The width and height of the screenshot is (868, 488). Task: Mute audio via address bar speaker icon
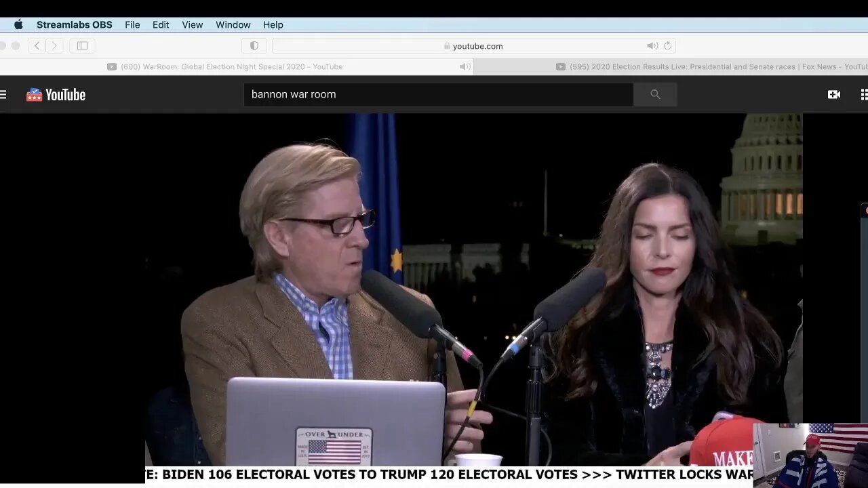(x=652, y=45)
